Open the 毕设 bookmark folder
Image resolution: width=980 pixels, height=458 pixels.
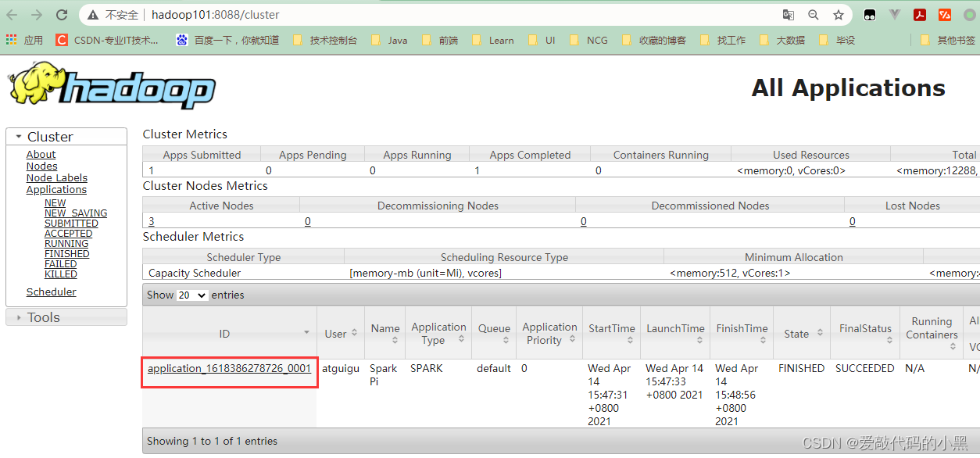[x=837, y=40]
